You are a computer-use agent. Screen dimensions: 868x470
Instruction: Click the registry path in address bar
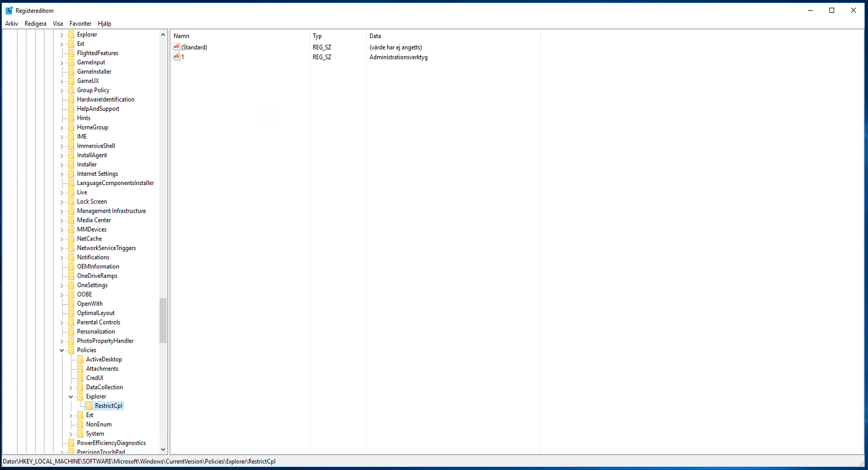point(139,461)
